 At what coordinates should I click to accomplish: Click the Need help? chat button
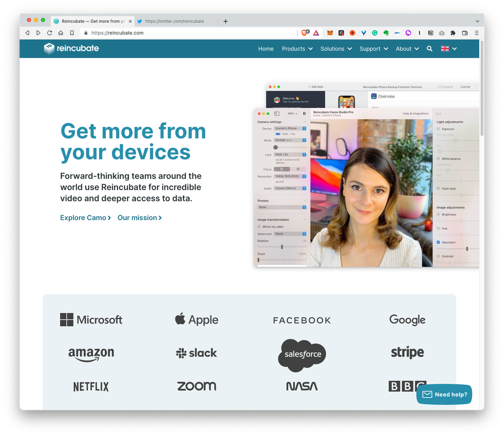(444, 394)
